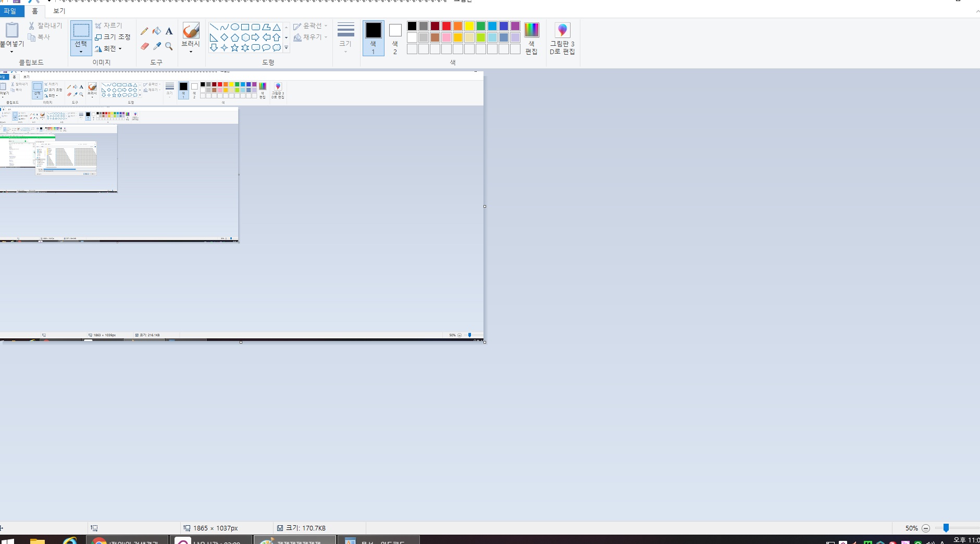Expand the shapes gallery more arrow
This screenshot has height=544, width=980.
[286, 48]
